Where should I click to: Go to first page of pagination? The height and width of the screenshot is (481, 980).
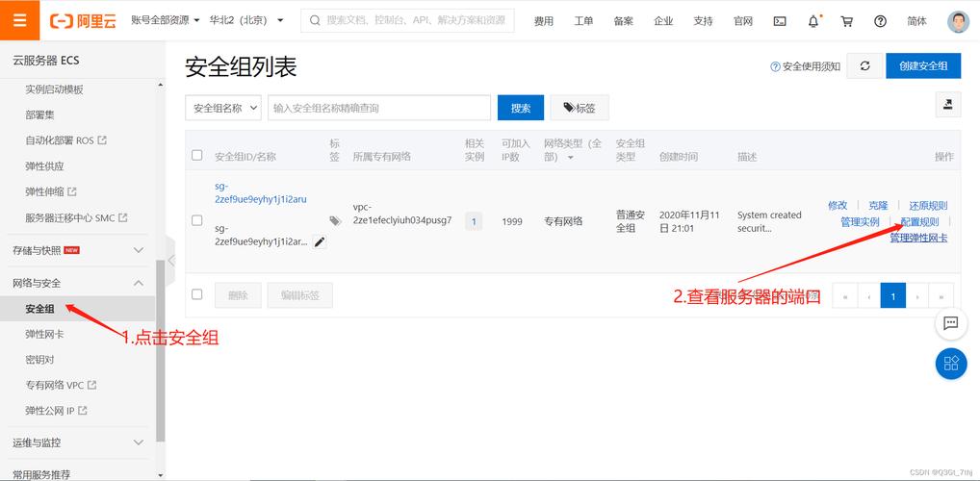coord(845,296)
